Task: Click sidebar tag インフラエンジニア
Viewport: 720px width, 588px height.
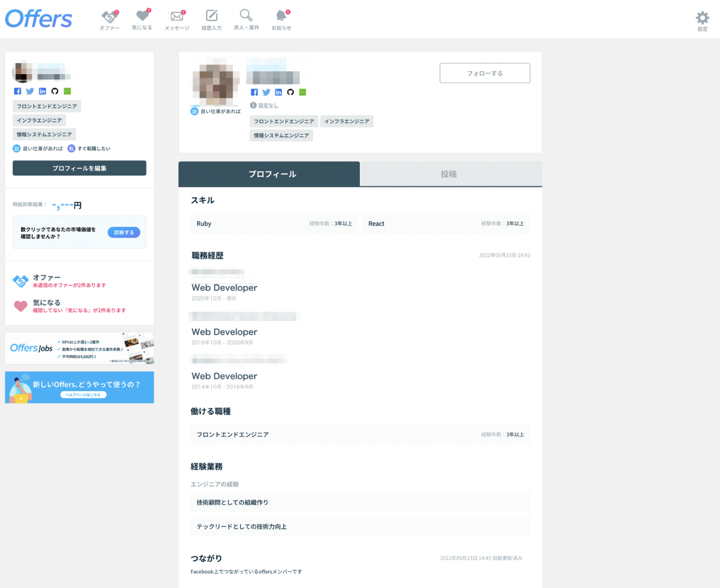Action: (39, 121)
